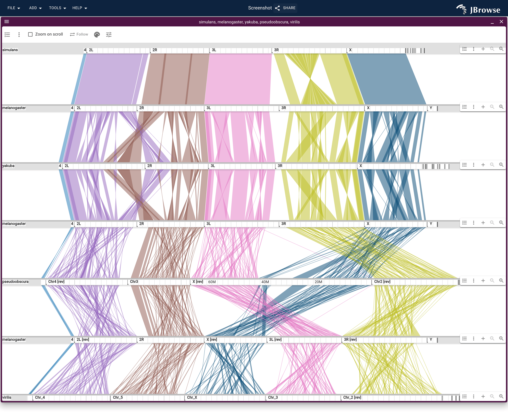The image size is (508, 420).
Task: Close the synteny view panel
Action: [x=501, y=22]
